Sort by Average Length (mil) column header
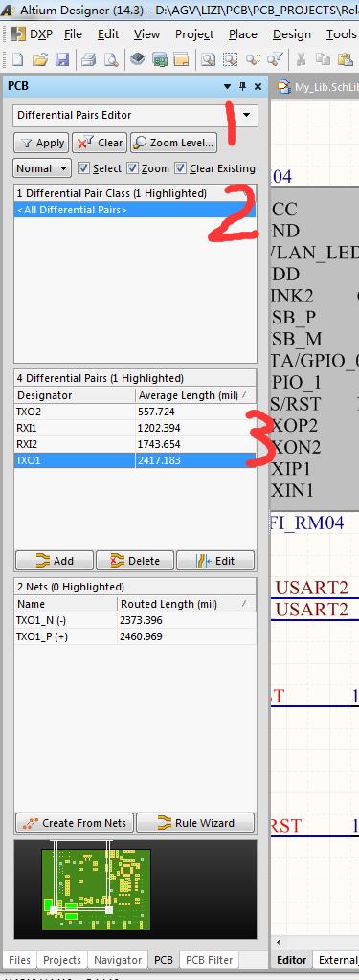The height and width of the screenshot is (980, 359). click(195, 395)
